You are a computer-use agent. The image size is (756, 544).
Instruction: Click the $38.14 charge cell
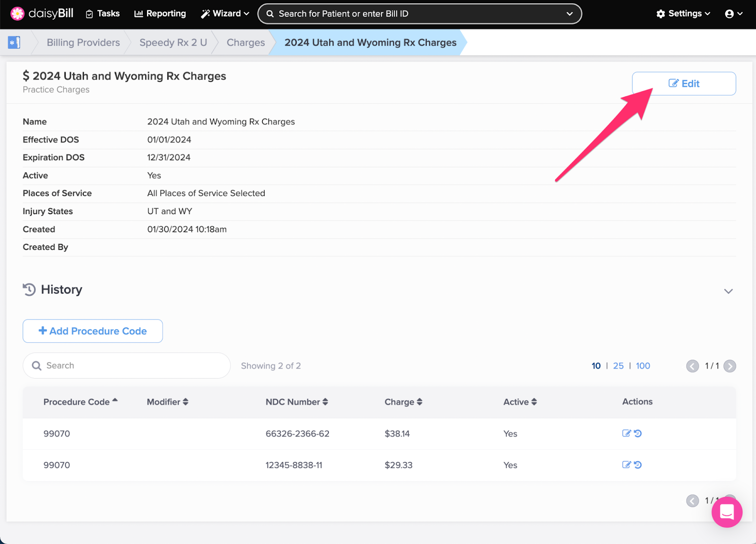397,433
